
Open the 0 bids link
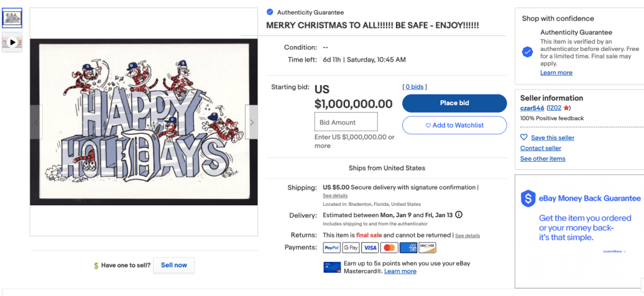(x=414, y=87)
